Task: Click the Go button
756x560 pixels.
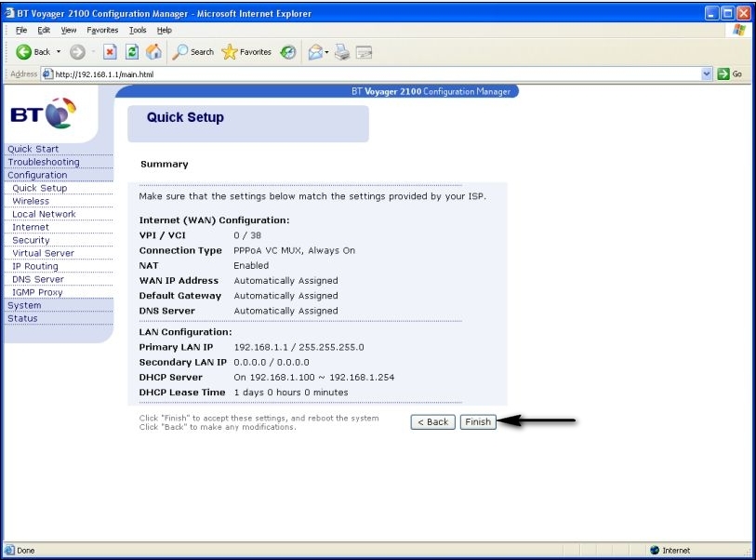Action: (x=729, y=73)
